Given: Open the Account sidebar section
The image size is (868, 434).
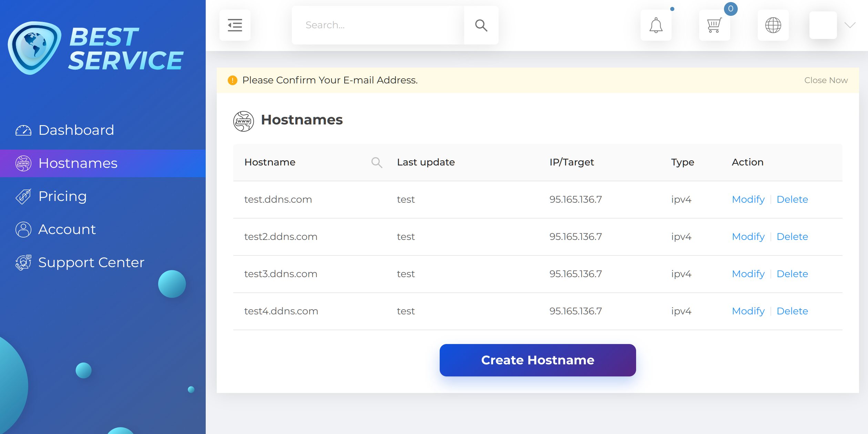Looking at the screenshot, I should pyautogui.click(x=67, y=230).
